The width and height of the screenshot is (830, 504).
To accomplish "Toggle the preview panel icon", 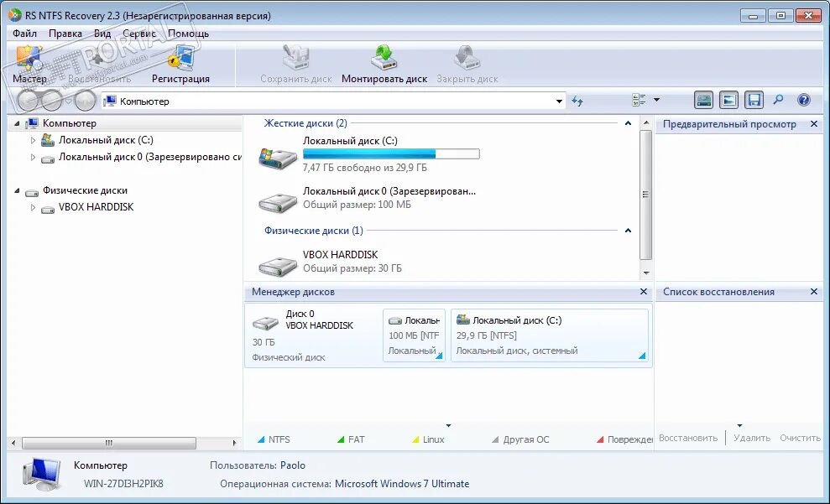I will 729,100.
